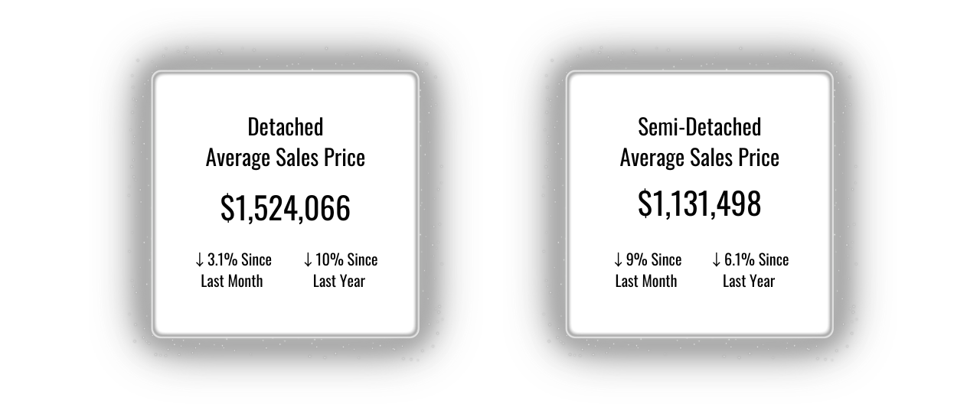The image size is (980, 404).
Task: Click the down arrow beside 3.1%
Action: (199, 260)
